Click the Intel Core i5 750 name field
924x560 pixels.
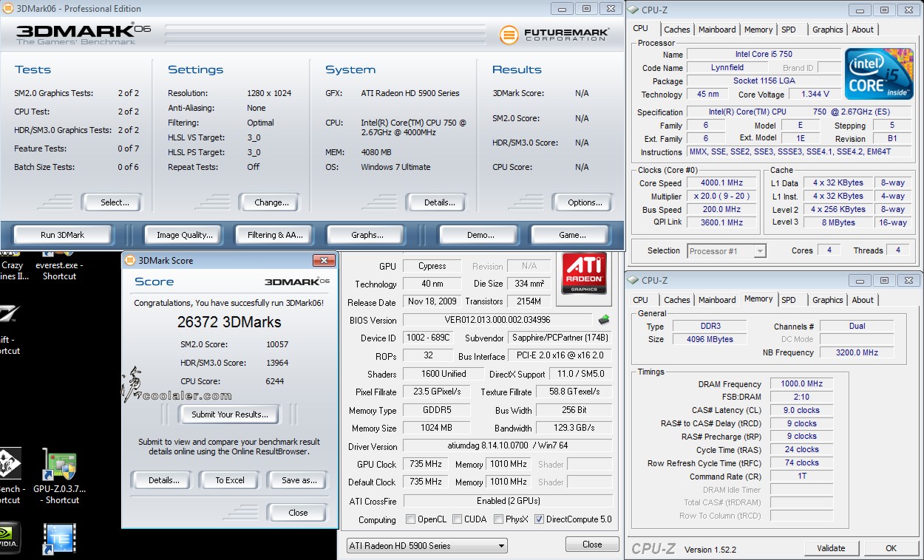pyautogui.click(x=764, y=54)
